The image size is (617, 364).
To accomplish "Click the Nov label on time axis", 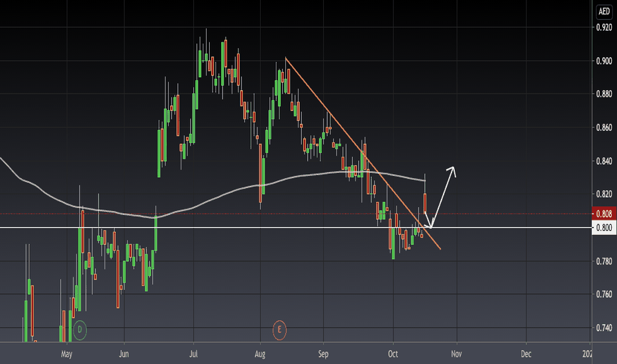I will click(456, 354).
